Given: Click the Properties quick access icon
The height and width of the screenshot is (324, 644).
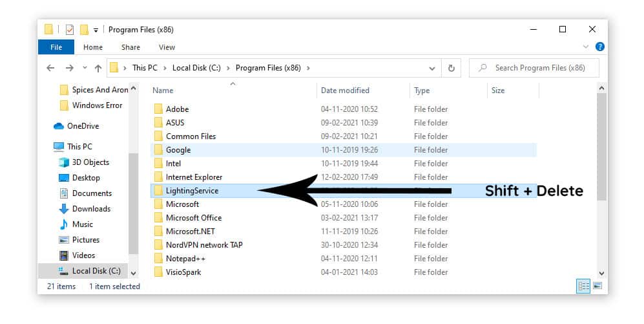Looking at the screenshot, I should coord(70,30).
